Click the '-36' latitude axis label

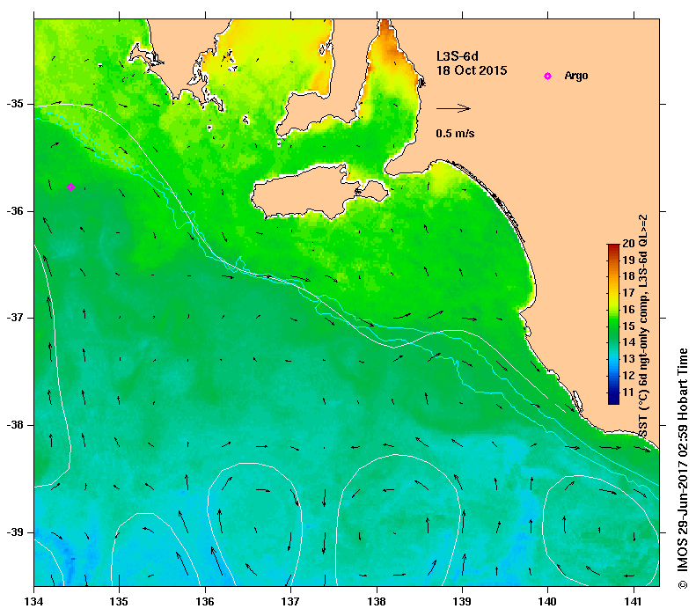[15, 211]
